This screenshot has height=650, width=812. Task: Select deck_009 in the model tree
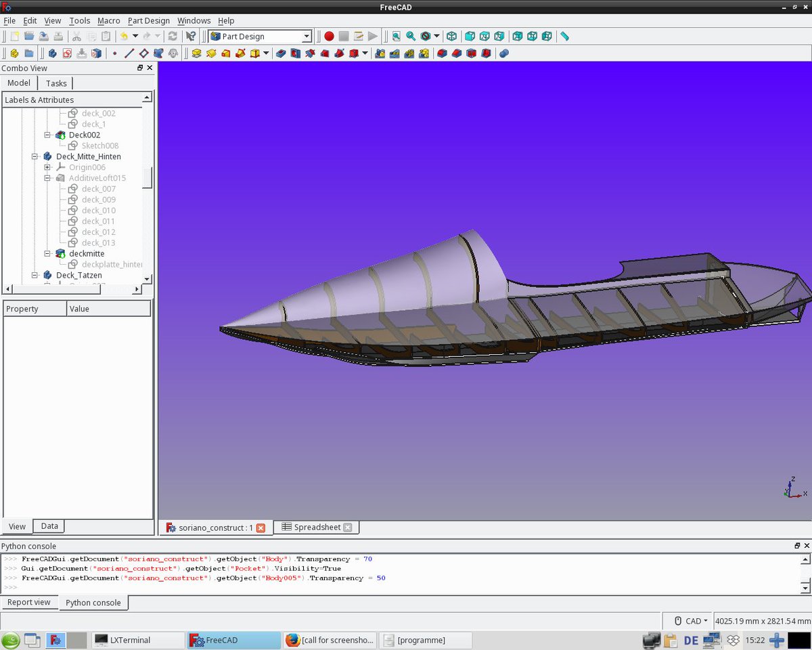tap(99, 200)
